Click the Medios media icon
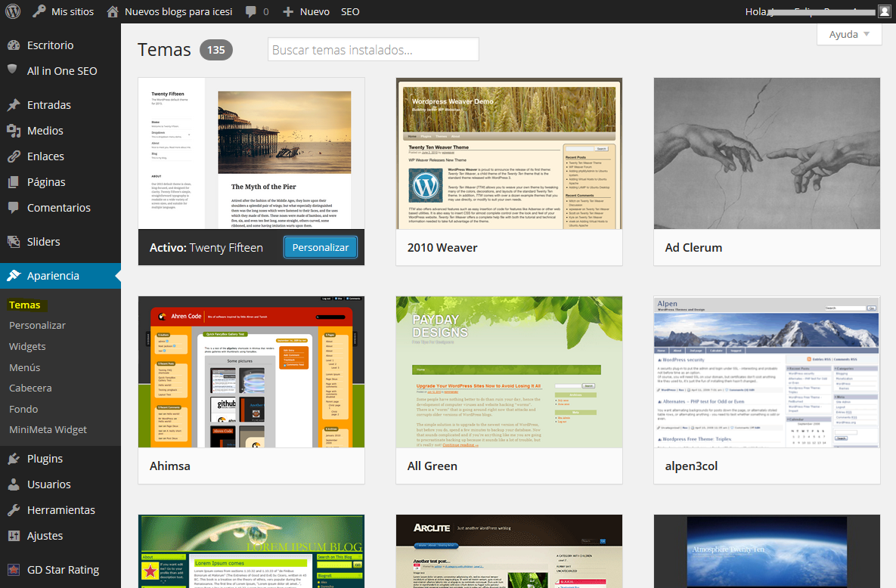The width and height of the screenshot is (896, 588). 13,131
